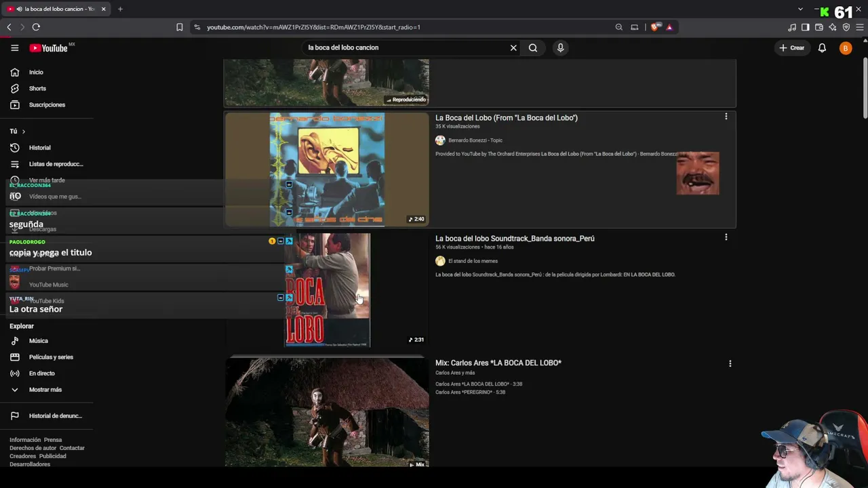Image resolution: width=868 pixels, height=488 pixels.
Task: Open the notifications bell
Action: coord(822,48)
